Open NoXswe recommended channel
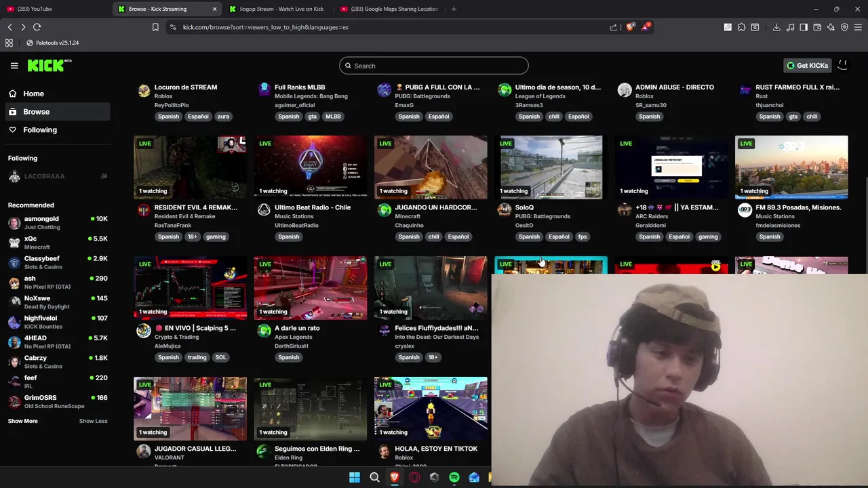The width and height of the screenshot is (868, 488). coord(57,302)
